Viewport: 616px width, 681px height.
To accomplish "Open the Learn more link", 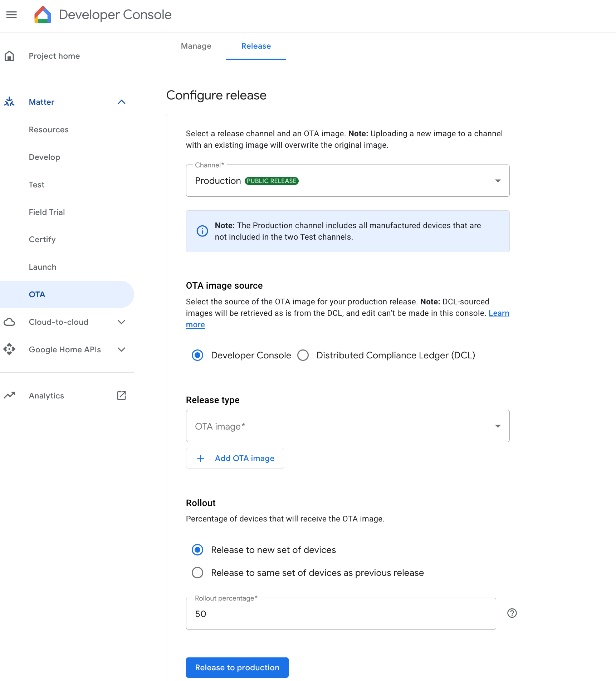I will (499, 313).
